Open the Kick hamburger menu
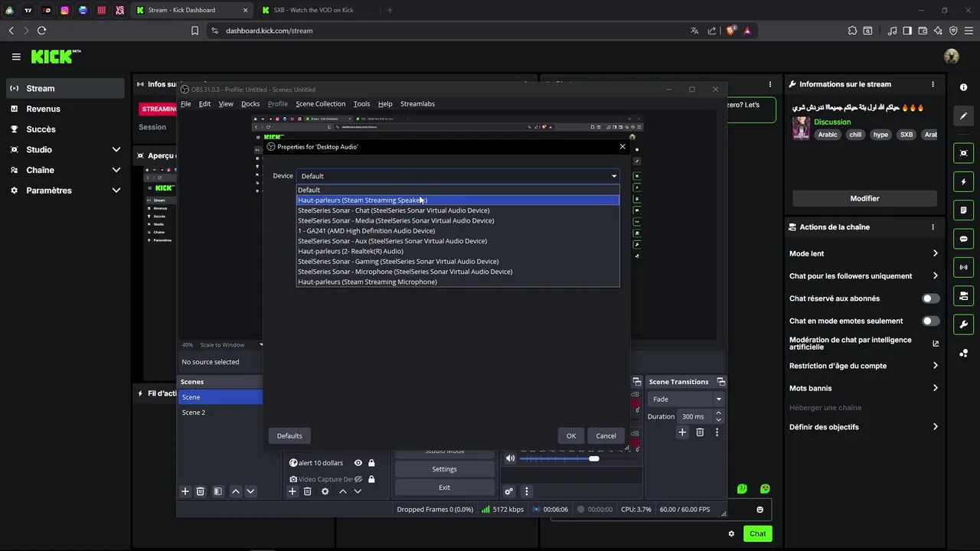Viewport: 980px width, 551px height. 16,57
